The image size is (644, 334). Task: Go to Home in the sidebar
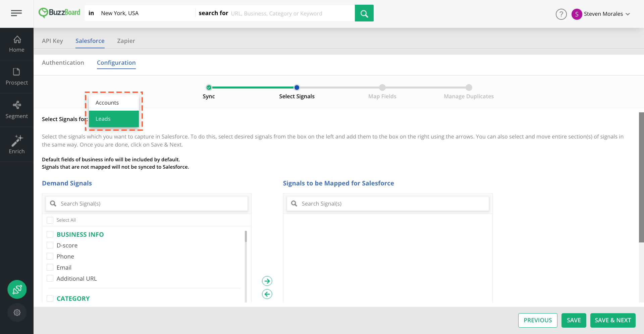point(17,44)
